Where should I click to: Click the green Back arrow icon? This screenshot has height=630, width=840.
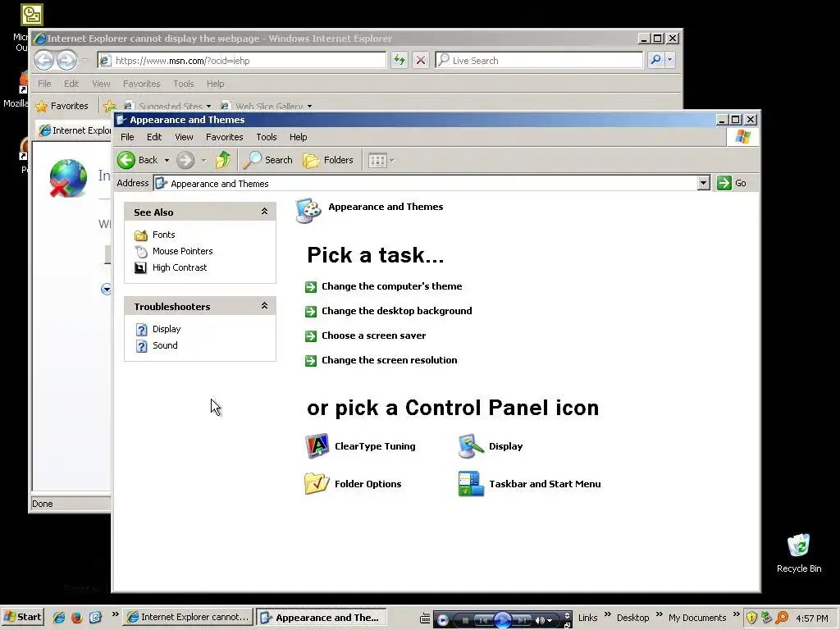click(x=126, y=160)
